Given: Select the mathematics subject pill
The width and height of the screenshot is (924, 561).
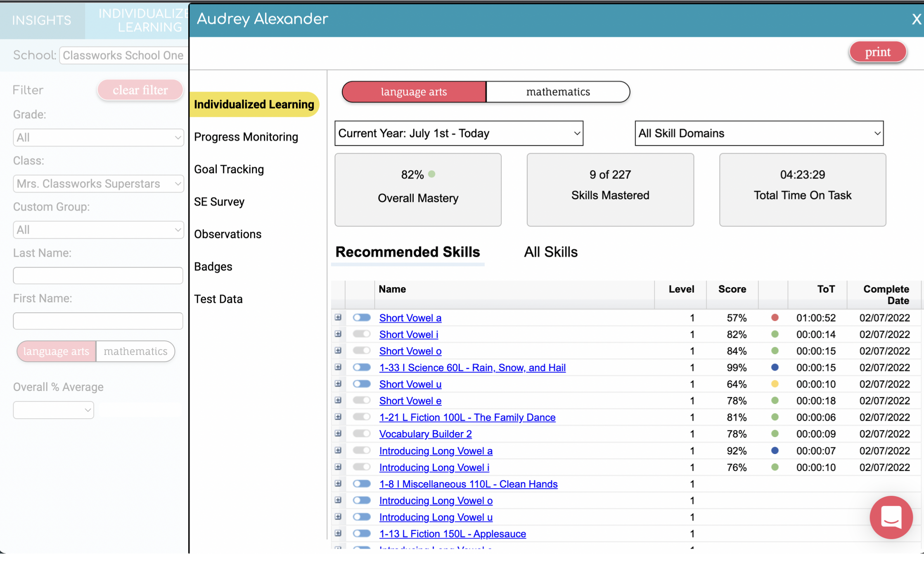Looking at the screenshot, I should [x=557, y=92].
